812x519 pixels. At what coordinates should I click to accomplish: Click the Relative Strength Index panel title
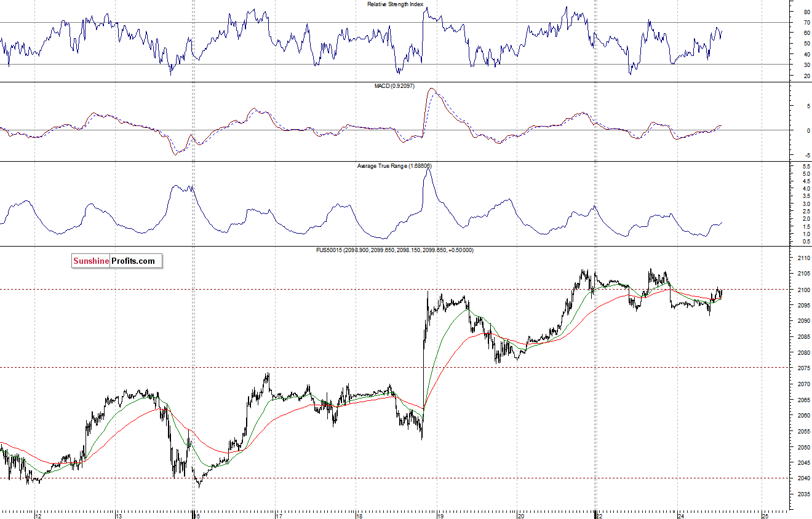click(x=395, y=4)
